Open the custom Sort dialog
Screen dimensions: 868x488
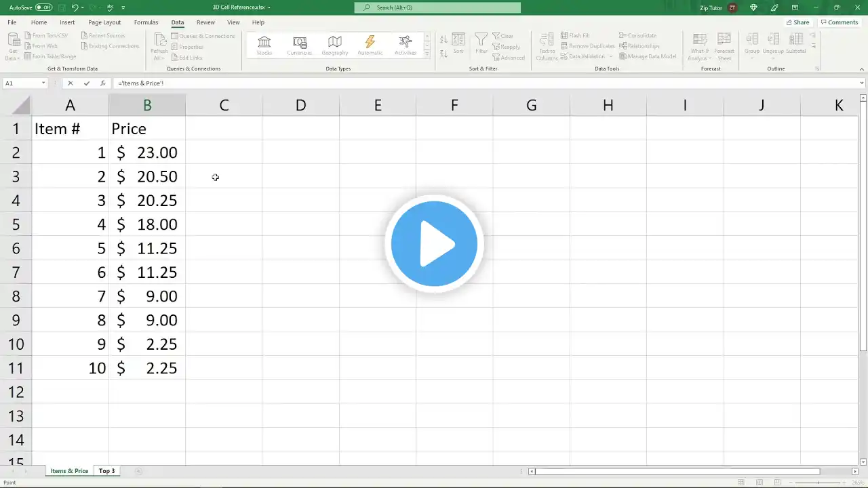[458, 44]
